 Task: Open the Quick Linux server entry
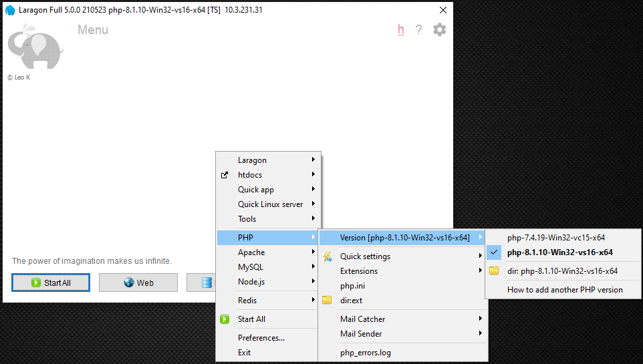pos(268,204)
